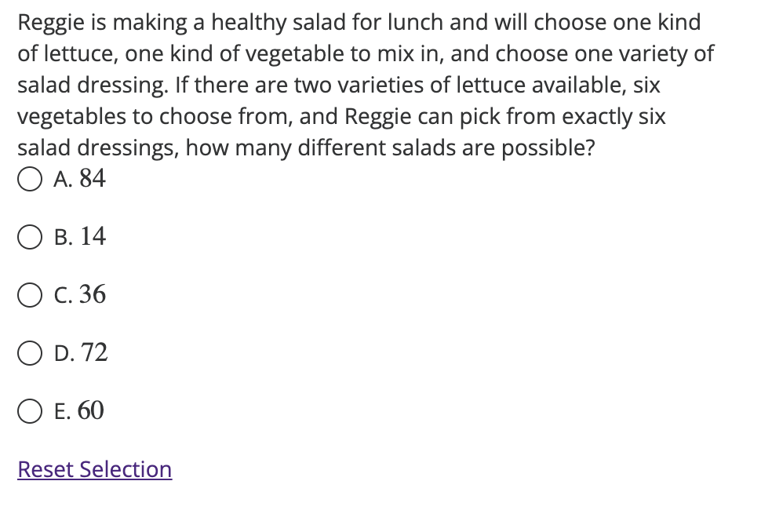Select the last answer choice circle
This screenshot has width=761, height=532.
(x=29, y=411)
